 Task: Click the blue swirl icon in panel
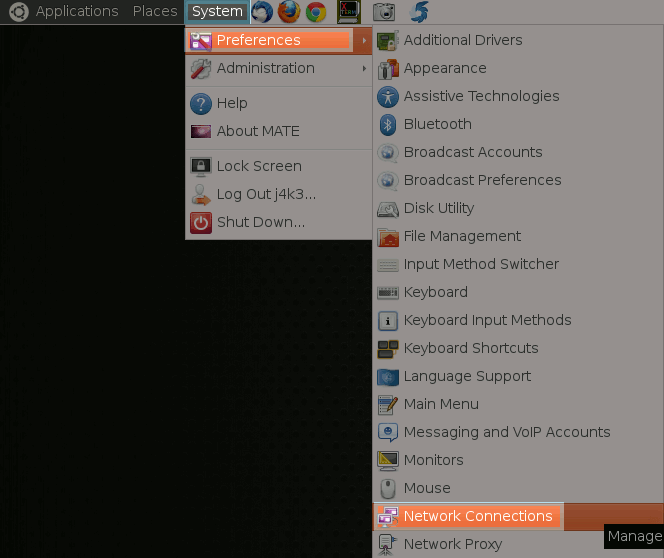[421, 12]
